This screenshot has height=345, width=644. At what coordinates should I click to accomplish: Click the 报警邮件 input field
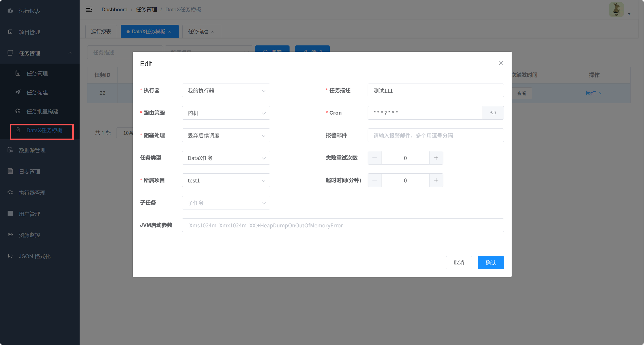point(435,136)
